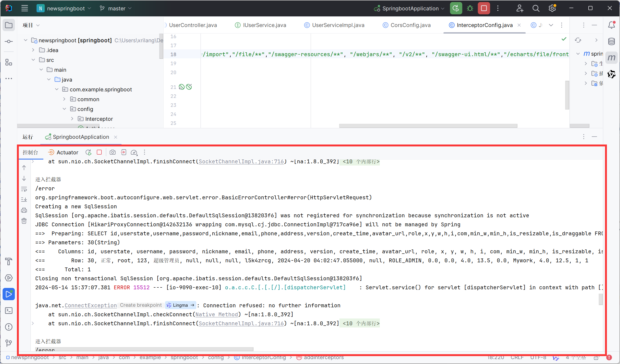620x364 pixels.
Task: Rerun application in console toolbar
Action: tap(88, 152)
